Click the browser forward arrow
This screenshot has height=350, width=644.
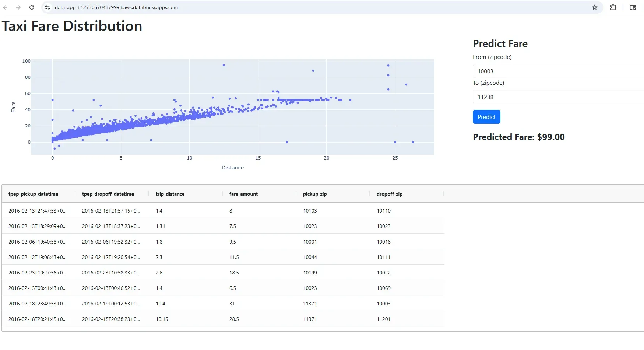(18, 7)
